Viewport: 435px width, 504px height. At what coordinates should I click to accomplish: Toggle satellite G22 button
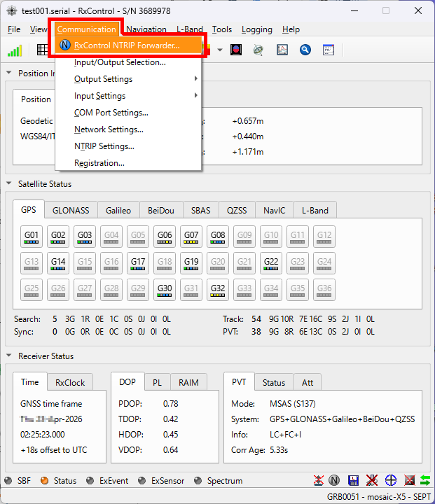pyautogui.click(x=271, y=263)
